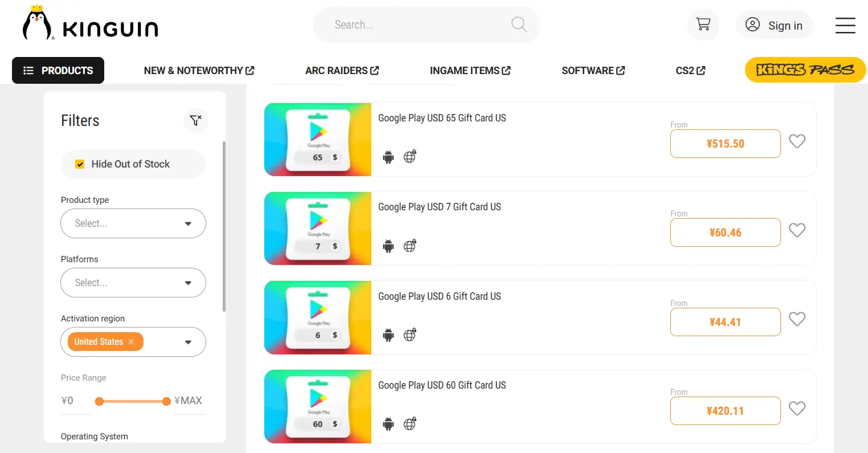The image size is (868, 453).
Task: Switch to the SOFTWARE section
Action: pos(592,70)
